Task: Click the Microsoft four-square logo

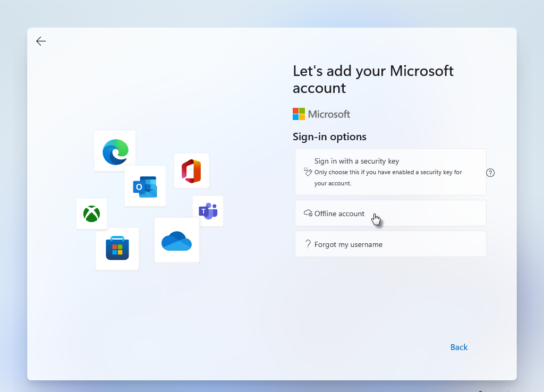Action: (x=299, y=114)
